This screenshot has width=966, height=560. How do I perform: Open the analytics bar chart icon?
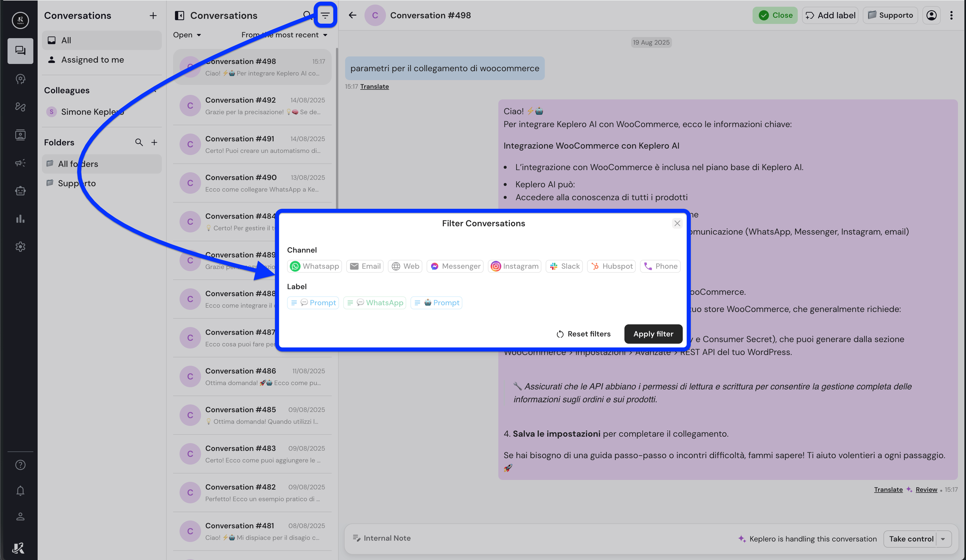pyautogui.click(x=20, y=219)
